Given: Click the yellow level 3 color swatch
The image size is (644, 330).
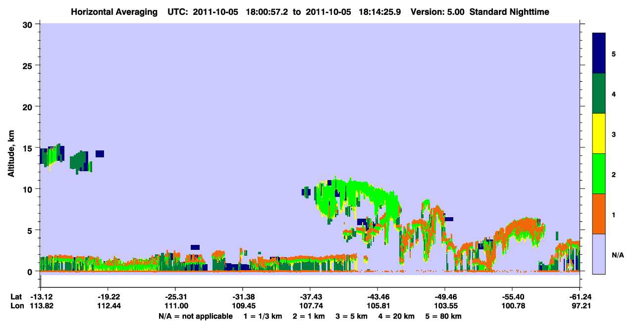Looking at the screenshot, I should 599,134.
